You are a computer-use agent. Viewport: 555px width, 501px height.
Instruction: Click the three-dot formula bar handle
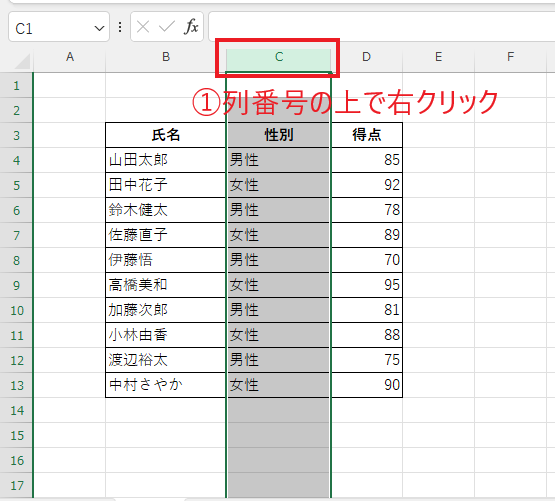point(120,27)
